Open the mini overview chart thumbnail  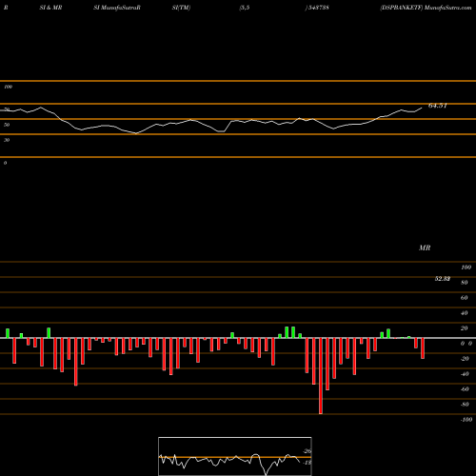[x=235, y=456]
